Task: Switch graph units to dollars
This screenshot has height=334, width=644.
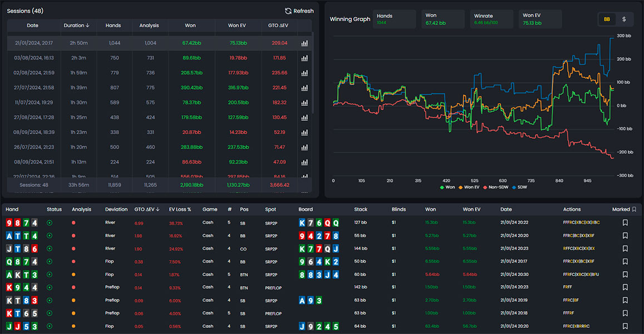Action: [623, 19]
